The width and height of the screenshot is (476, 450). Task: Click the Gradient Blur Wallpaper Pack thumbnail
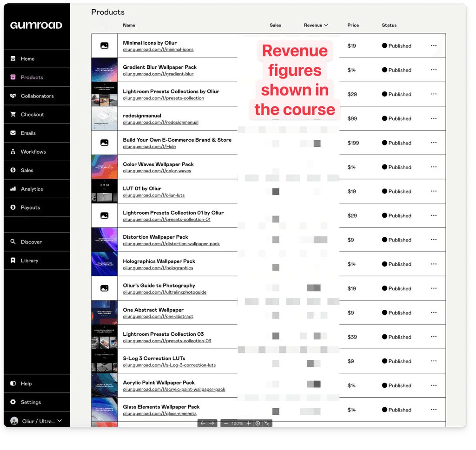coord(105,70)
